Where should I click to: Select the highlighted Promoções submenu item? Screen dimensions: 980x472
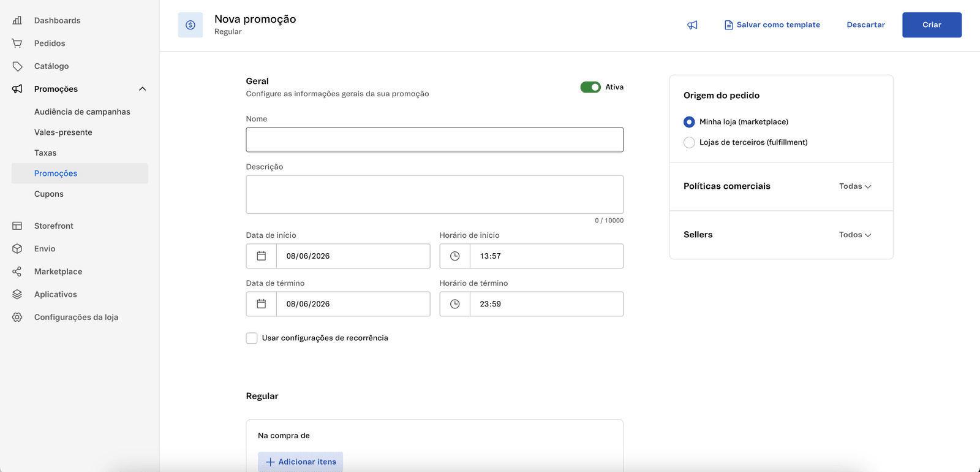click(80, 173)
